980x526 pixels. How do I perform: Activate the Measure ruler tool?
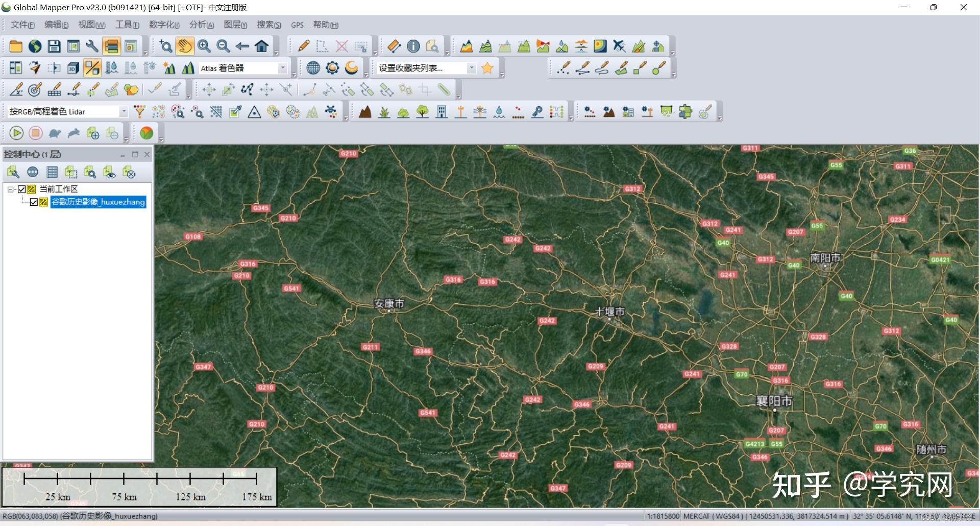[x=394, y=46]
